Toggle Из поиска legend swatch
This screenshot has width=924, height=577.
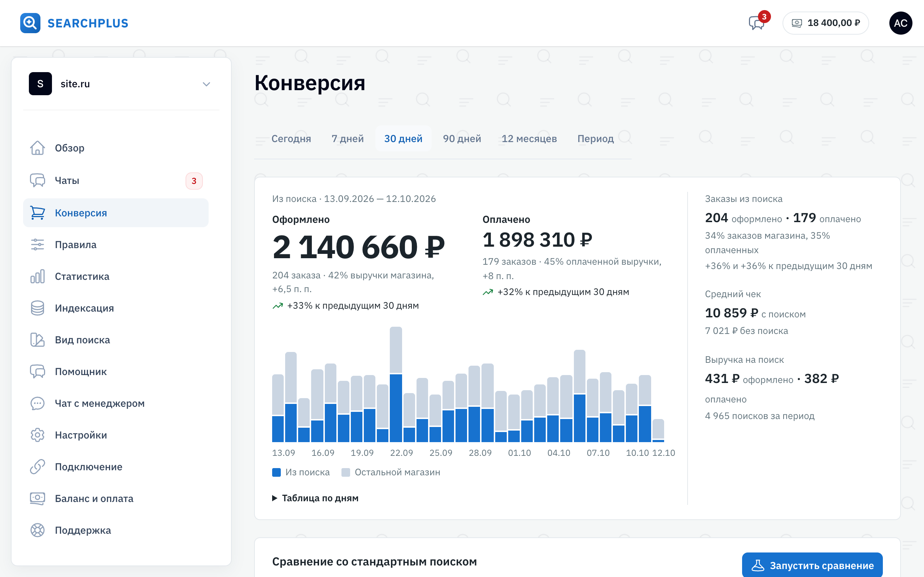pos(276,472)
